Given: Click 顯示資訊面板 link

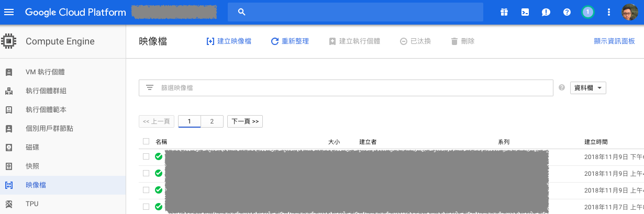Looking at the screenshot, I should point(614,41).
